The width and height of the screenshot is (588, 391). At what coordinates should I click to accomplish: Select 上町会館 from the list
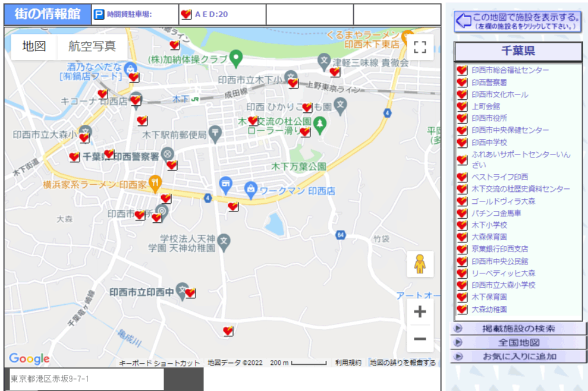486,106
